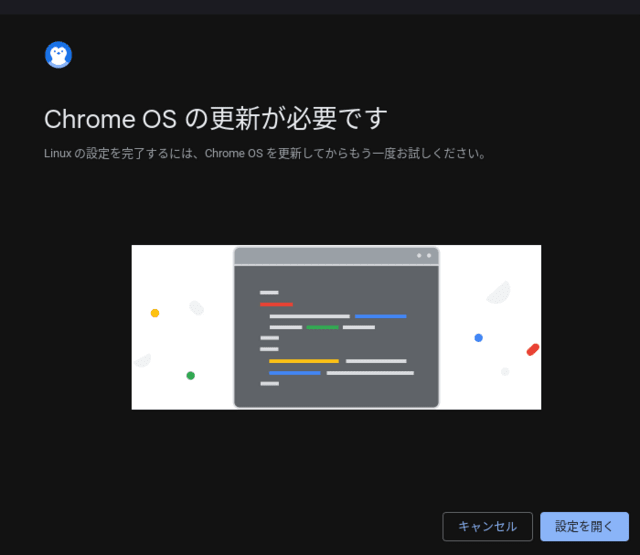Click the red code line in terminal
Screen dimensions: 640x555
point(276,304)
